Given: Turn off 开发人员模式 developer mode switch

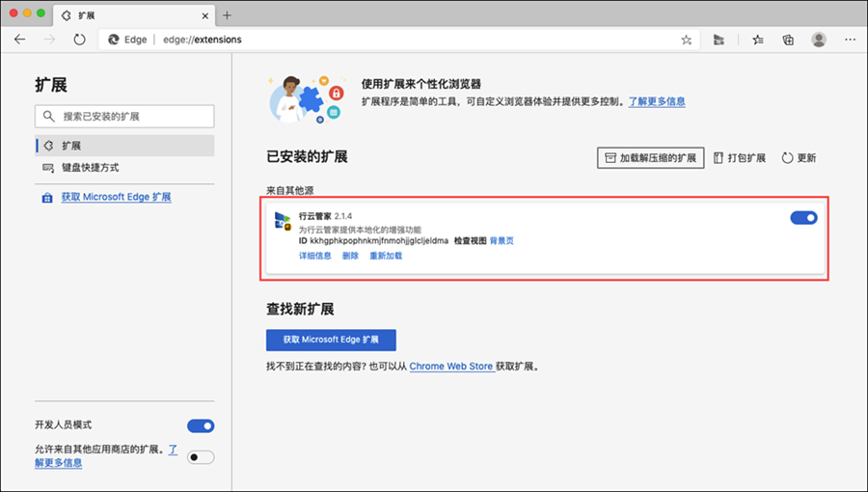Looking at the screenshot, I should coord(201,425).
